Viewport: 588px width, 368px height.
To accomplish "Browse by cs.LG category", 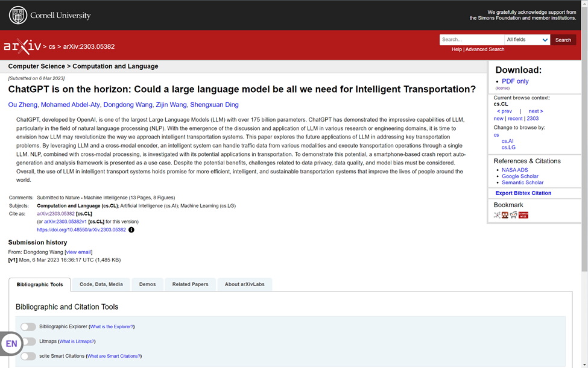I will click(508, 148).
